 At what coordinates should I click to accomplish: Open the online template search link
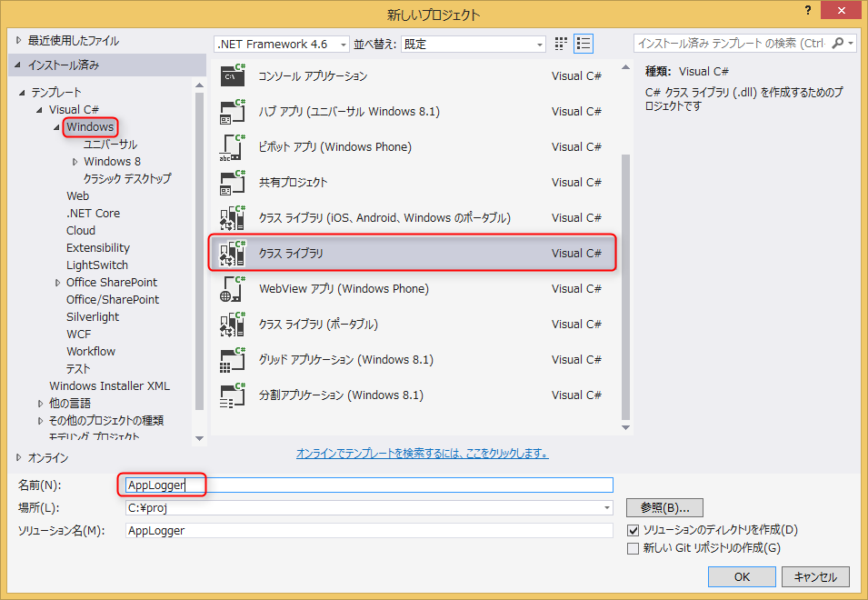pyautogui.click(x=423, y=454)
